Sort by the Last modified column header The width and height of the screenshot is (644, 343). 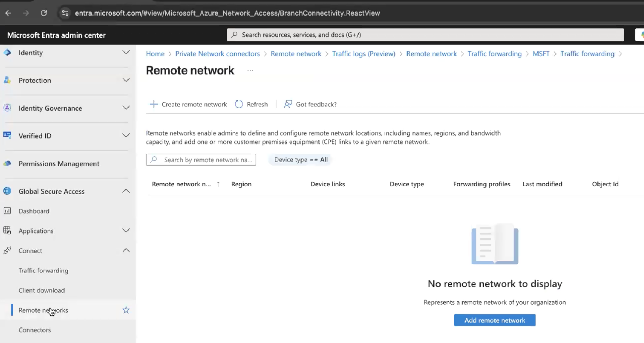[542, 184]
